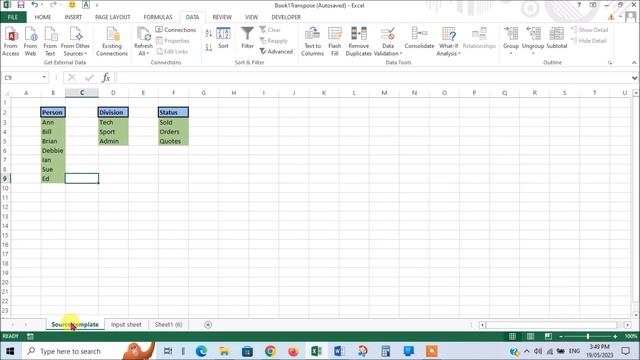The image size is (640, 360).
Task: Open Excel Help question mark
Action: click(x=579, y=5)
